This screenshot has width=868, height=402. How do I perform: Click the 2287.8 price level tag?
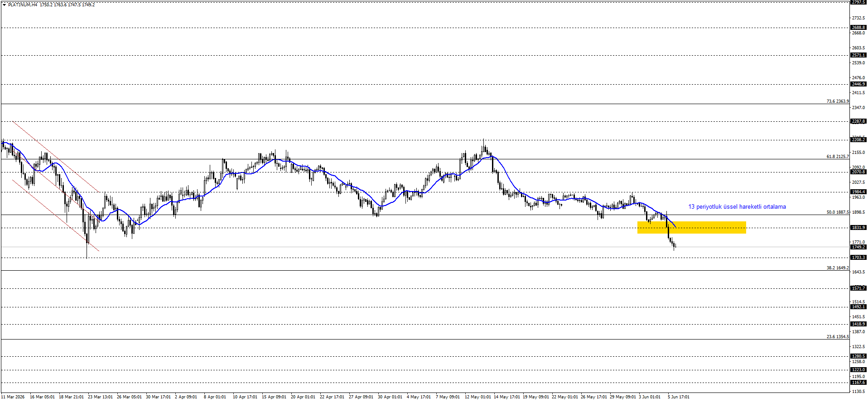[x=858, y=121]
